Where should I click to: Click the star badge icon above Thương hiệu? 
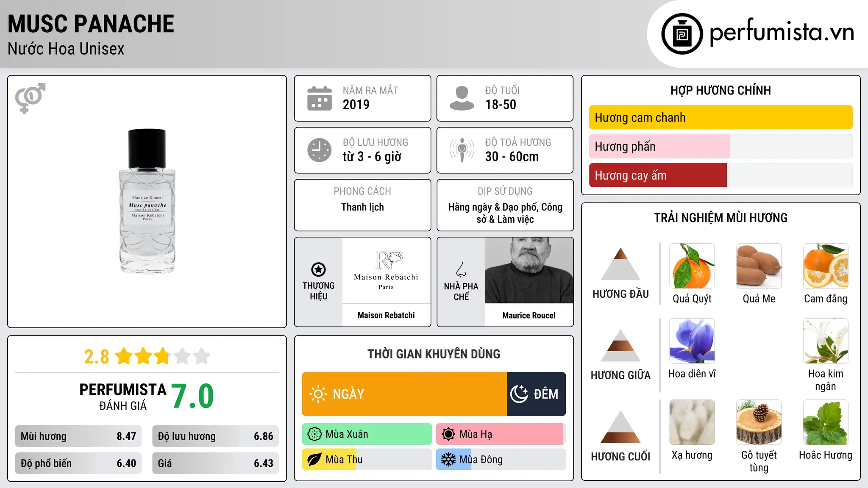(318, 269)
